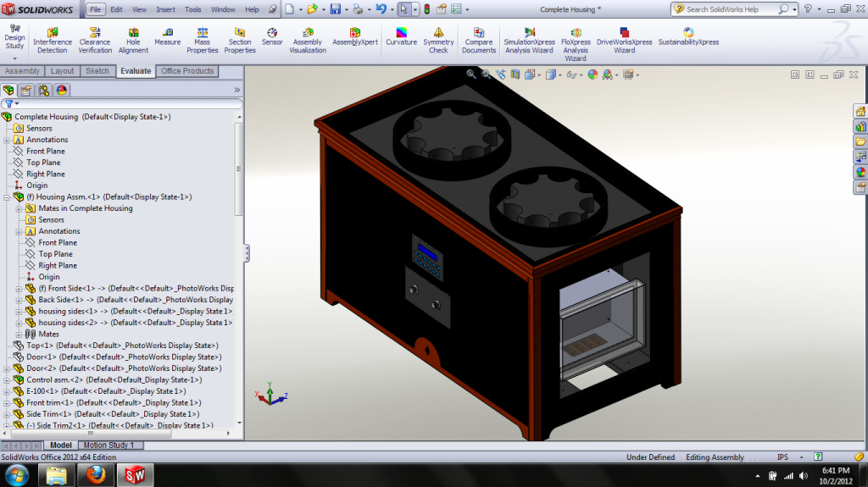Open Compare Documents
Viewport: 868px width, 487px height.
pos(479,41)
